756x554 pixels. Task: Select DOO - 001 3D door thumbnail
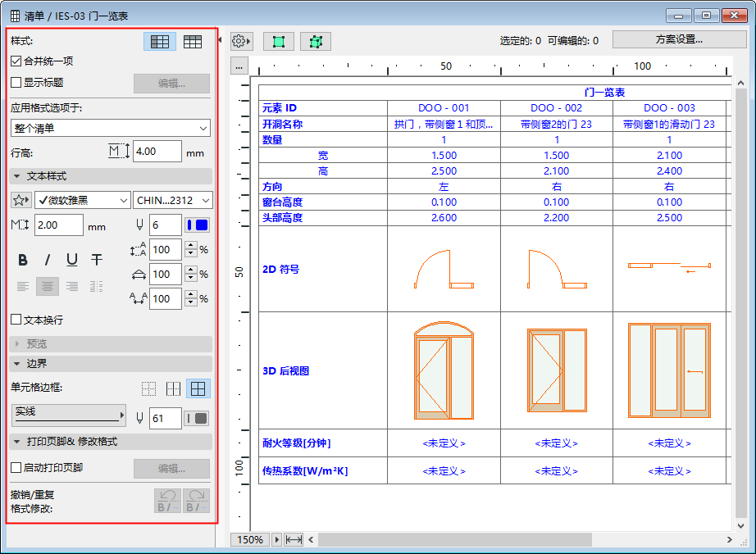(x=444, y=370)
